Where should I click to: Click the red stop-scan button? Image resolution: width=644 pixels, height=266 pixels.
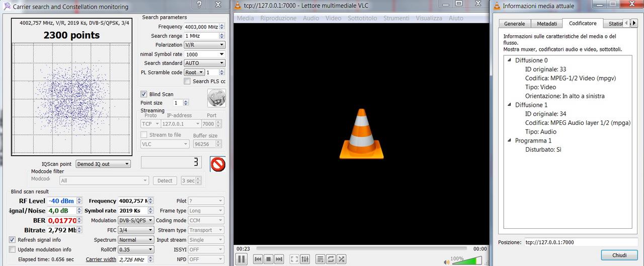tap(218, 164)
